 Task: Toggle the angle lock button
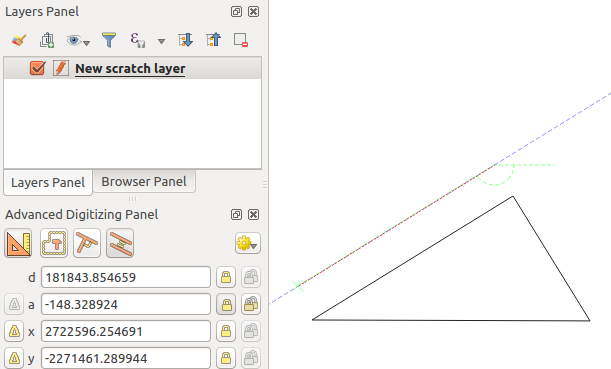[226, 304]
